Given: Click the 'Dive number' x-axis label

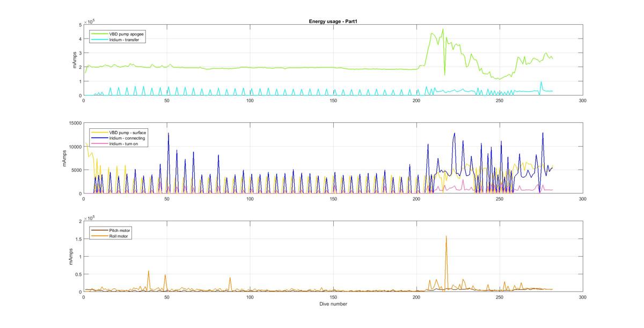Looking at the screenshot, I should 332,304.
